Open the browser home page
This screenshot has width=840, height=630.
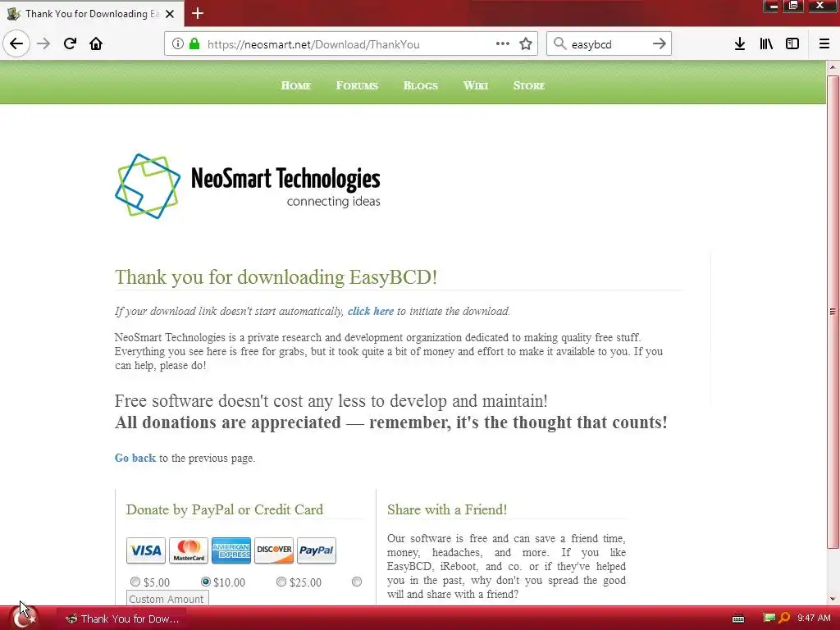tap(96, 43)
